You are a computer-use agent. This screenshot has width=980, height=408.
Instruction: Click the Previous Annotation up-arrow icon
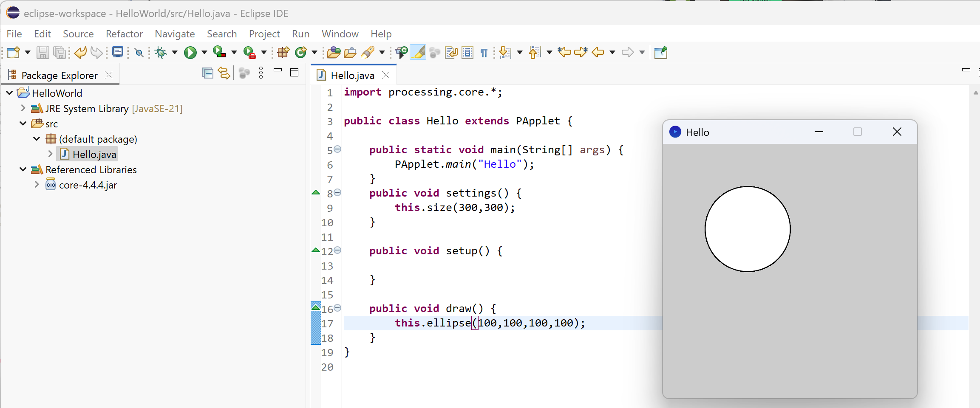coord(535,52)
